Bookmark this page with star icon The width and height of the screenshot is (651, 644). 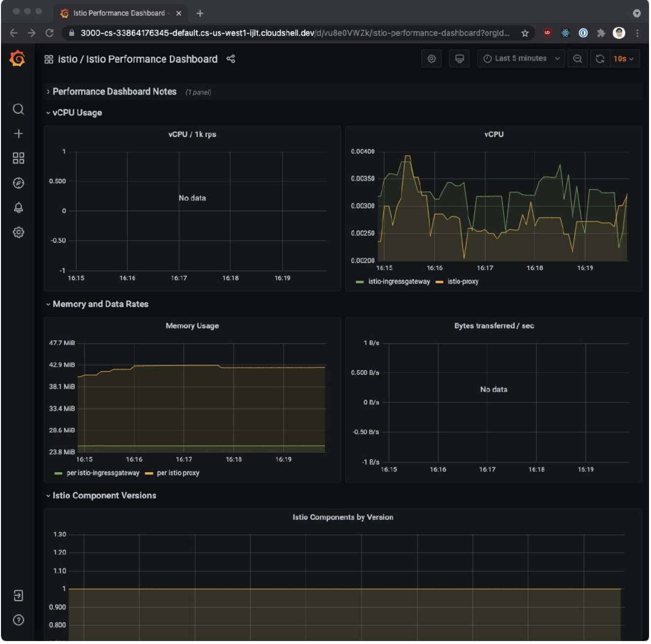(525, 33)
